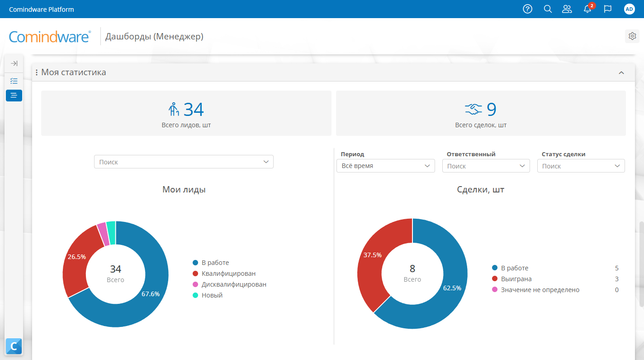Open the checklist icon in sidebar

(14, 81)
